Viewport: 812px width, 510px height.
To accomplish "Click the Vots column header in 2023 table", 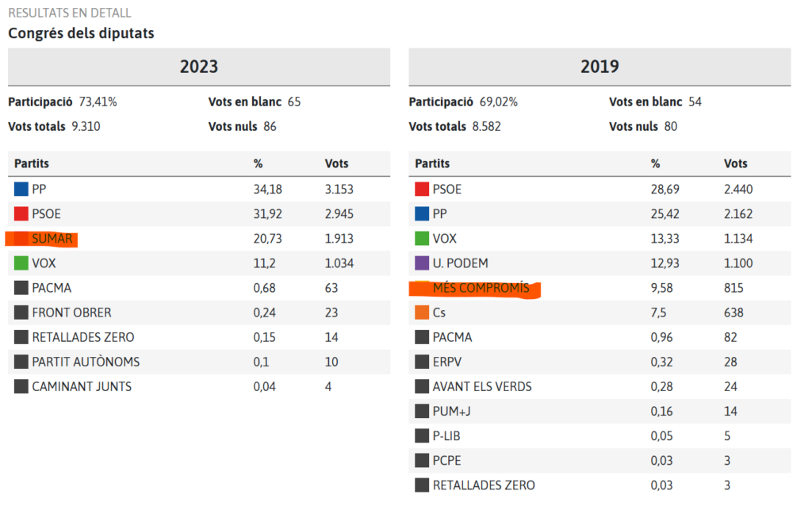I will [336, 163].
